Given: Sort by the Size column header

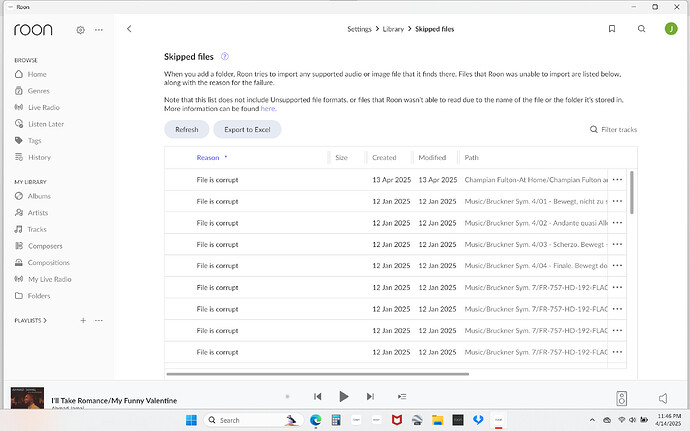Looking at the screenshot, I should tap(341, 158).
